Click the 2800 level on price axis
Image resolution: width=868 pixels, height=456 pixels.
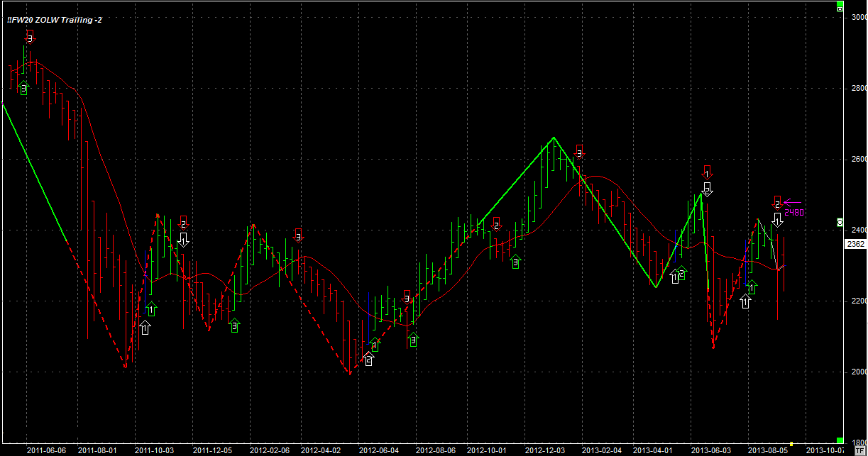[857, 89]
